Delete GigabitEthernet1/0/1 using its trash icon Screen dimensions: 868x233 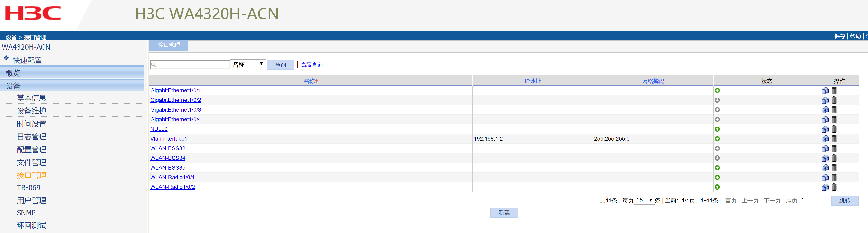click(834, 90)
